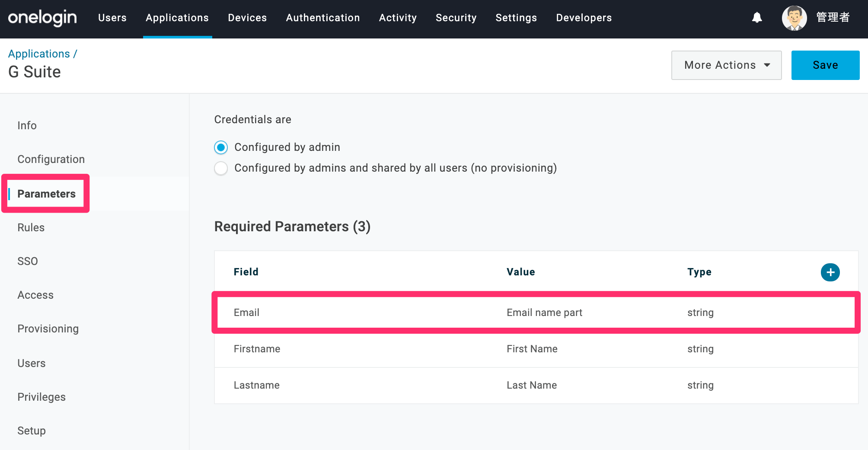The image size is (868, 450).
Task: Open the Developers top menu
Action: coord(584,18)
